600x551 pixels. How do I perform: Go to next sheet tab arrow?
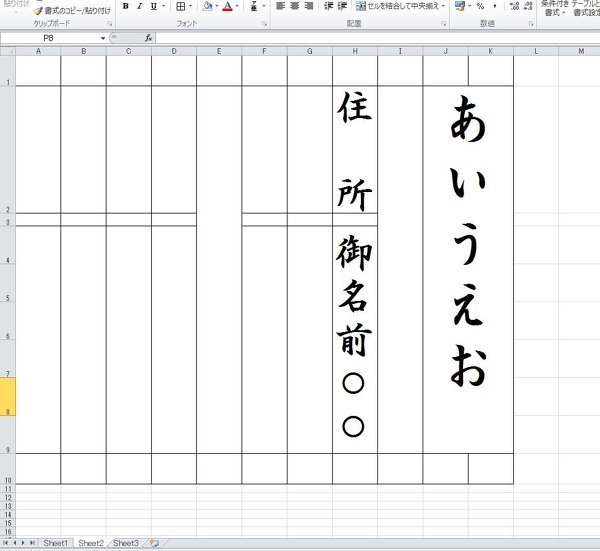(23, 543)
